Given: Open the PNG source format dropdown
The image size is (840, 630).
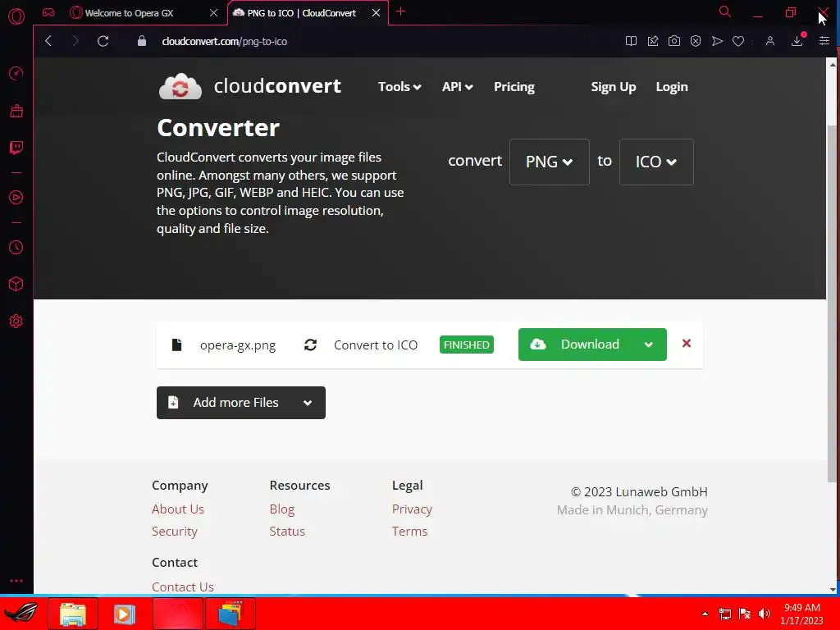Looking at the screenshot, I should tap(549, 162).
